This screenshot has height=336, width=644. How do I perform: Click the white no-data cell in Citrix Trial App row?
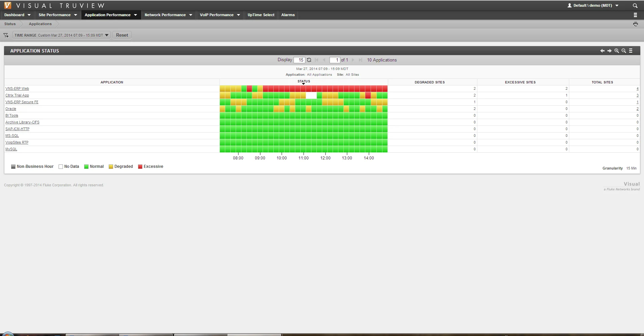(x=311, y=96)
